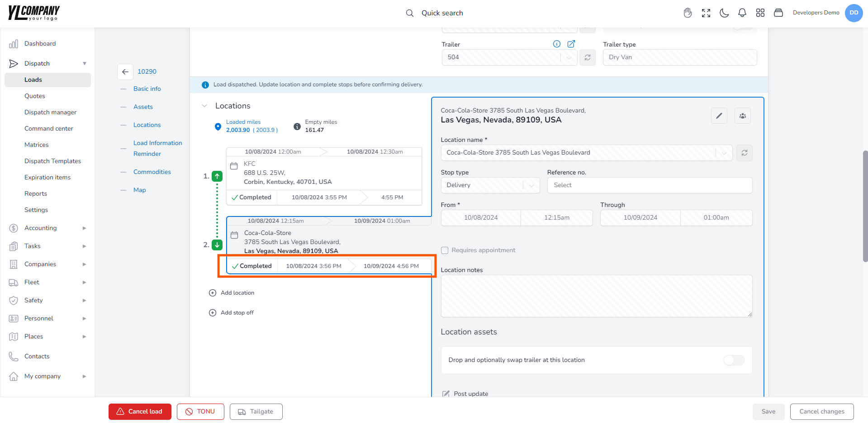Jump to Basic info section
Image resolution: width=868 pixels, height=423 pixels.
(x=147, y=89)
